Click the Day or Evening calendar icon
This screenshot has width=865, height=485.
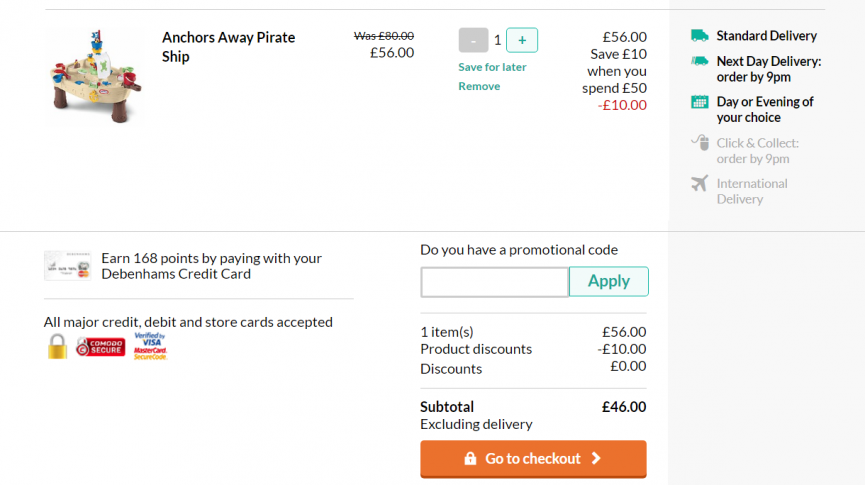click(x=700, y=102)
